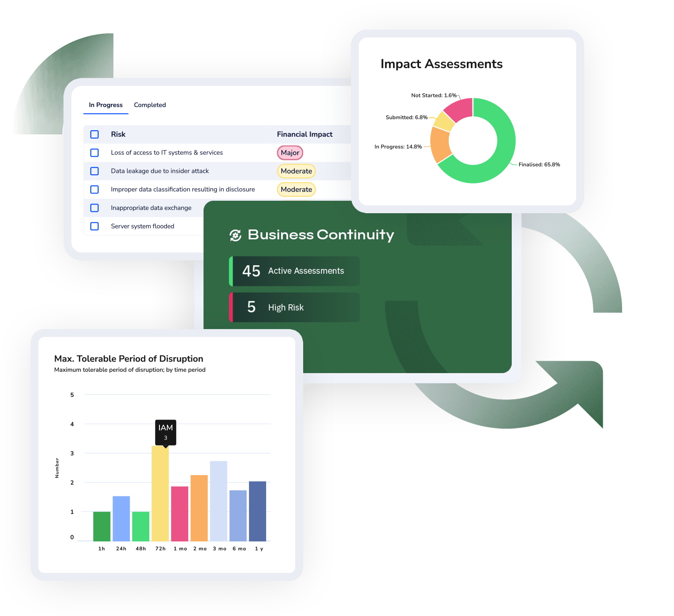Select the Improper data classification row checkbox
The height and width of the screenshot is (616, 674).
(x=95, y=190)
